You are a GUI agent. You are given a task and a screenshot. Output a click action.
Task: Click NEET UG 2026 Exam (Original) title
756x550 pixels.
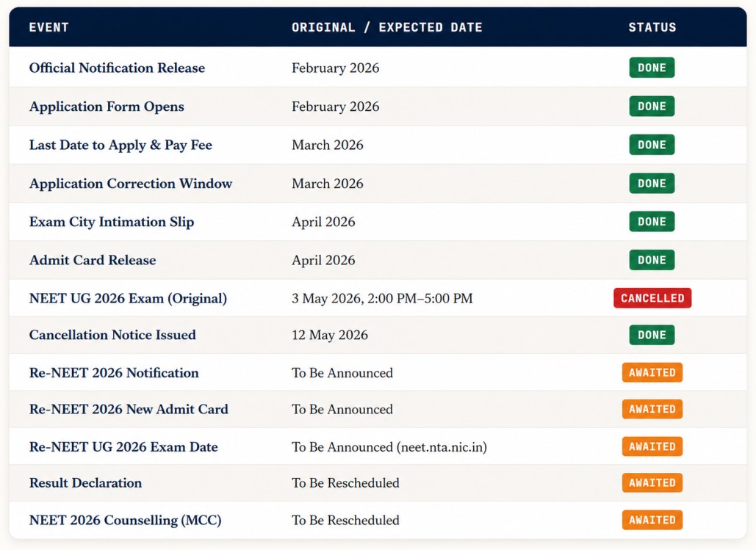tap(129, 298)
